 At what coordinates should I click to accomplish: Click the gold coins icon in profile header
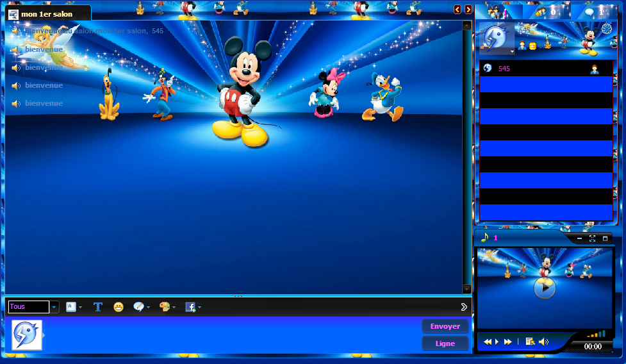click(532, 46)
